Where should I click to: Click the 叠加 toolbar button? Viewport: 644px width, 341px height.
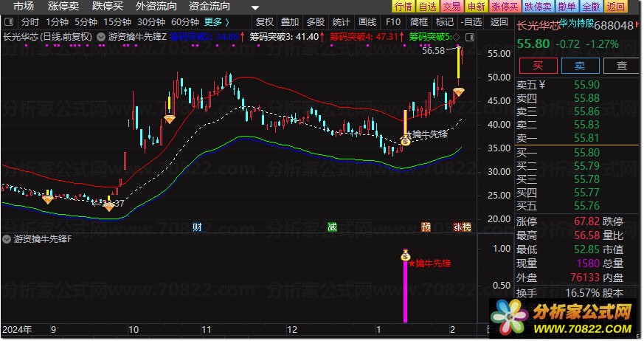pos(290,22)
